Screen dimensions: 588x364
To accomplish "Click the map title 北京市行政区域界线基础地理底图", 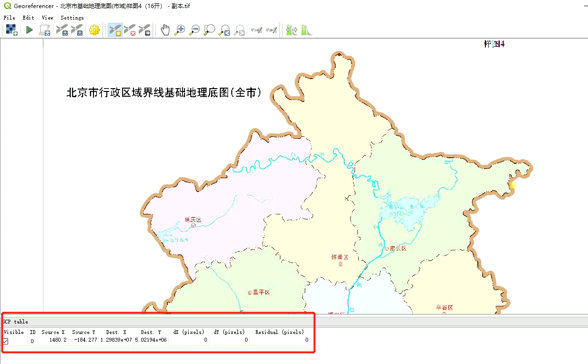I will pos(164,92).
